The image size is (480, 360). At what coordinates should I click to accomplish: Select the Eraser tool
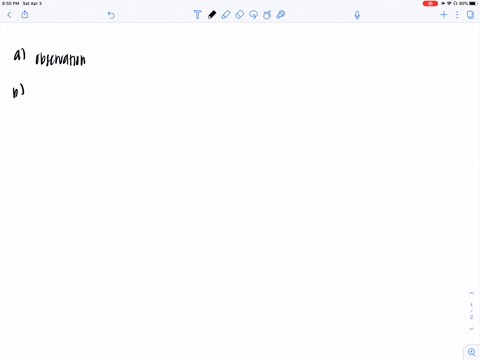[x=240, y=15]
